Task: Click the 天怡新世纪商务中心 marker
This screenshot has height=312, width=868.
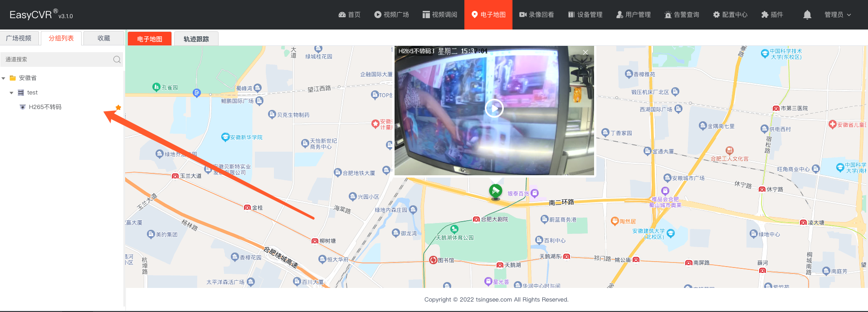Action: (x=305, y=144)
